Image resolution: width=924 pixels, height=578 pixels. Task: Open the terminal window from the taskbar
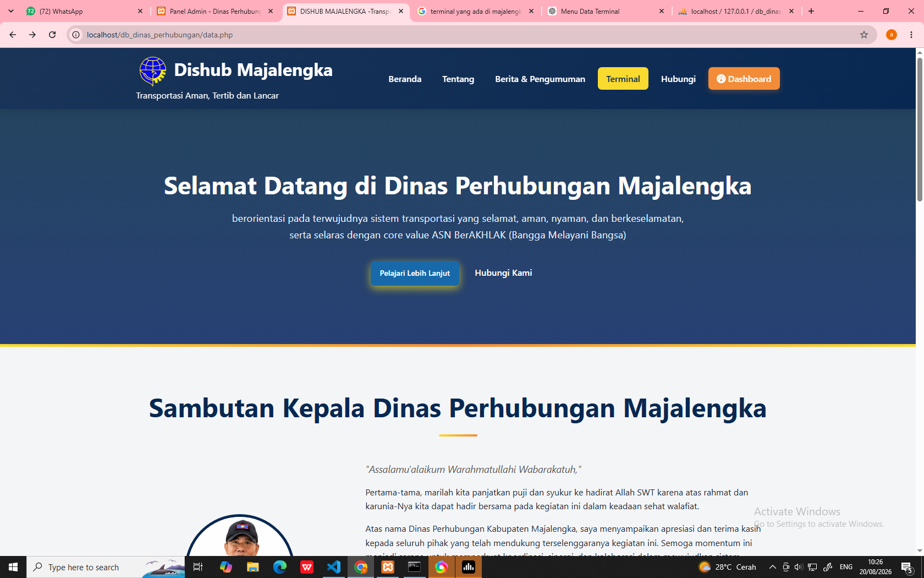415,567
